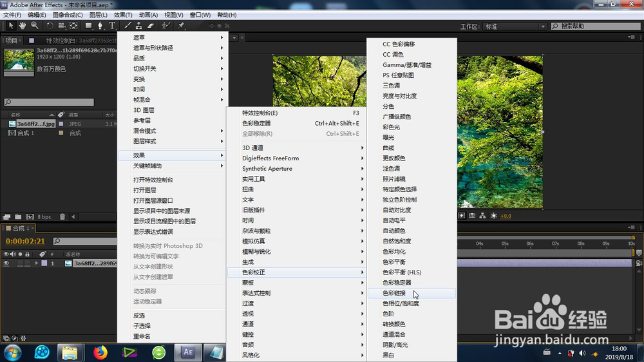Click the lock column header in timeline

point(27,254)
